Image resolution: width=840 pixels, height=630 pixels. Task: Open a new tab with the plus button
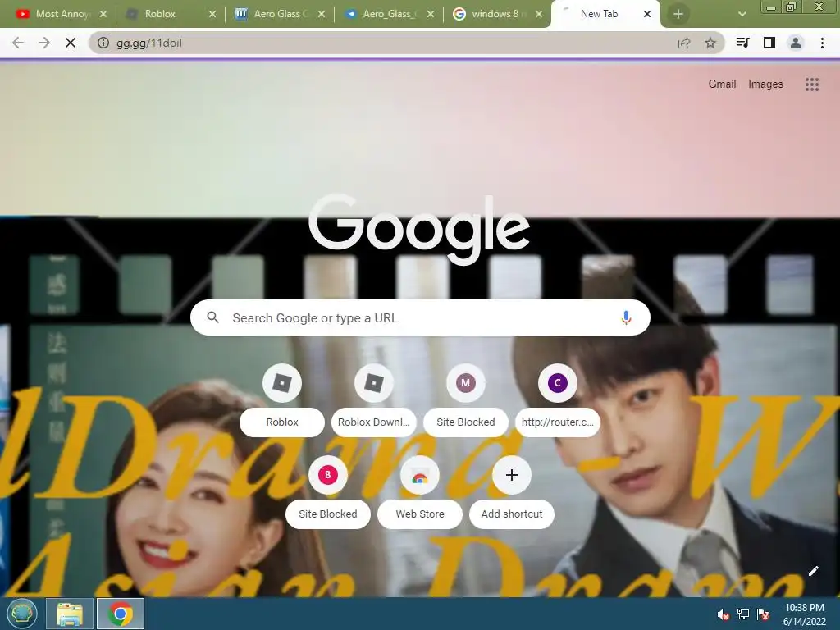pyautogui.click(x=678, y=14)
